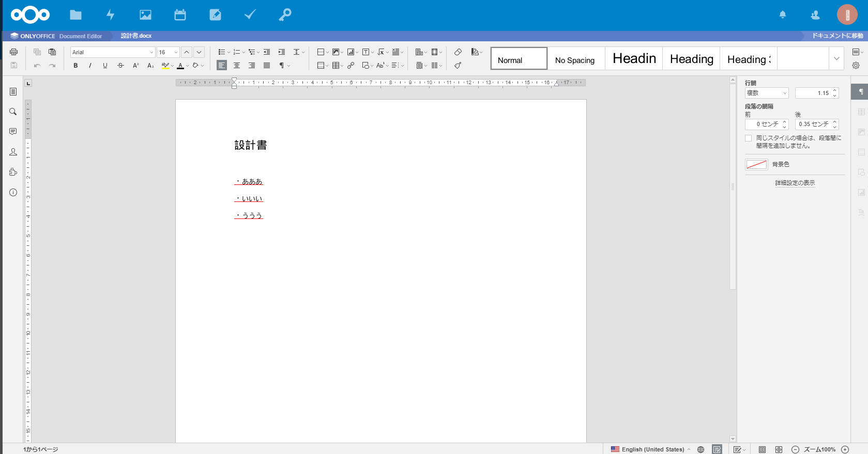This screenshot has height=454, width=868.
Task: Open the font color dropdown arrow
Action: pos(187,66)
